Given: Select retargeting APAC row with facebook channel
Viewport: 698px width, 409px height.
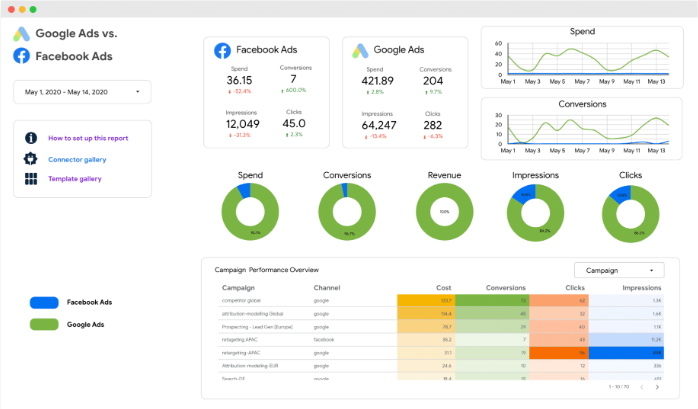Looking at the screenshot, I should click(x=442, y=340).
